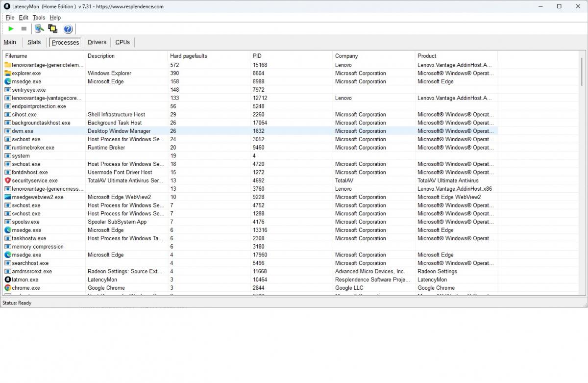Click the red shield icon of securityservice.exe
The width and height of the screenshot is (588, 383).
(x=8, y=180)
